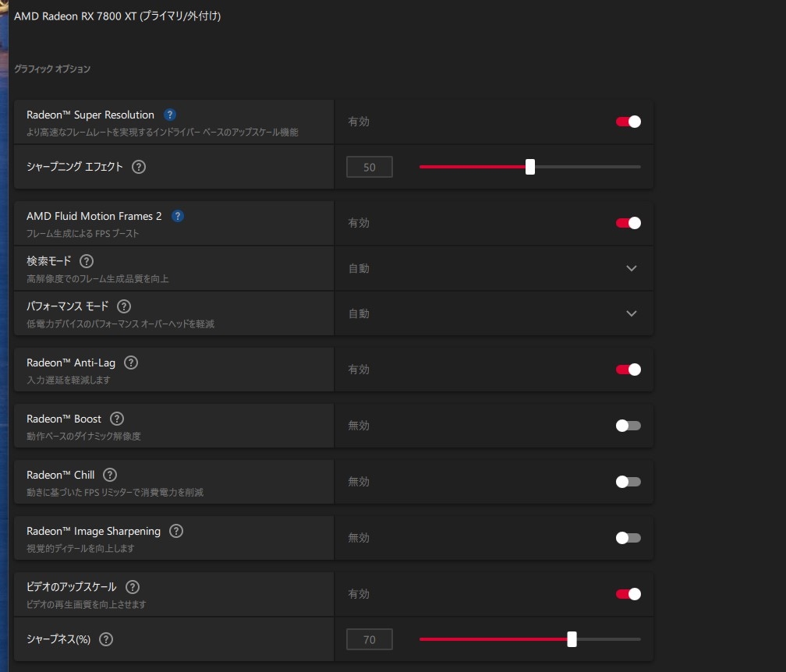This screenshot has height=672, width=786.
Task: Open help for AMD Fluid Motion Frames 2
Action: [x=178, y=216]
